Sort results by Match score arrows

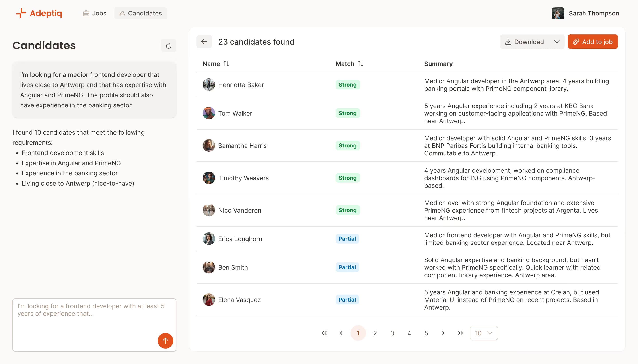point(360,64)
